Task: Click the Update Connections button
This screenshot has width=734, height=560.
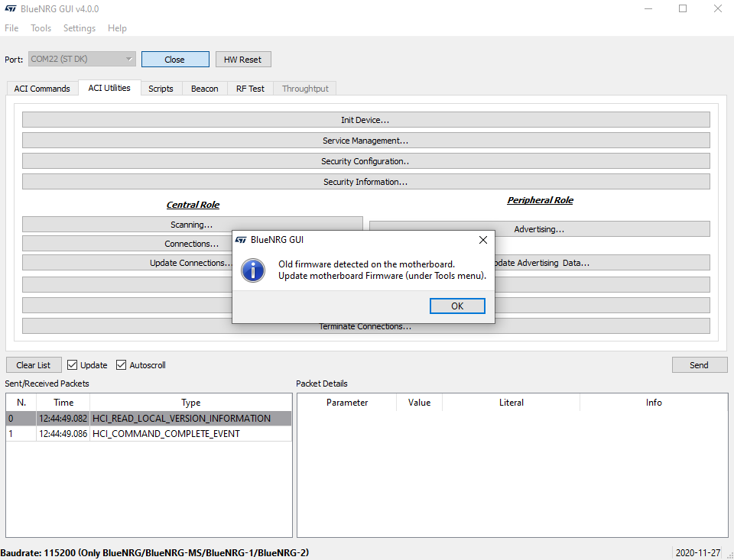Action: pos(128,263)
